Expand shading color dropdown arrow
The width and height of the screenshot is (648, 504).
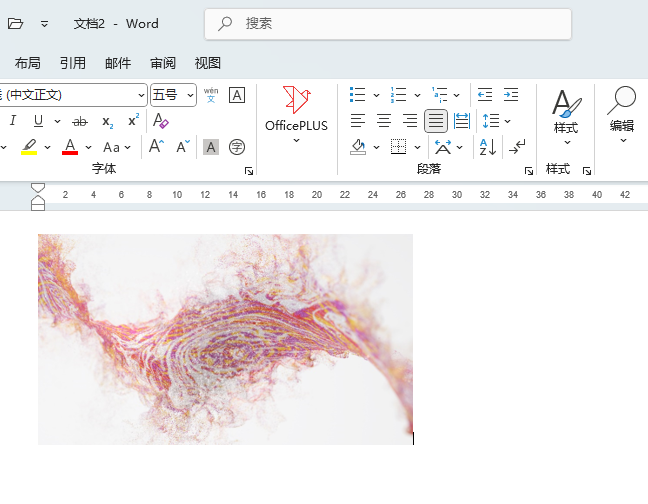click(x=376, y=147)
